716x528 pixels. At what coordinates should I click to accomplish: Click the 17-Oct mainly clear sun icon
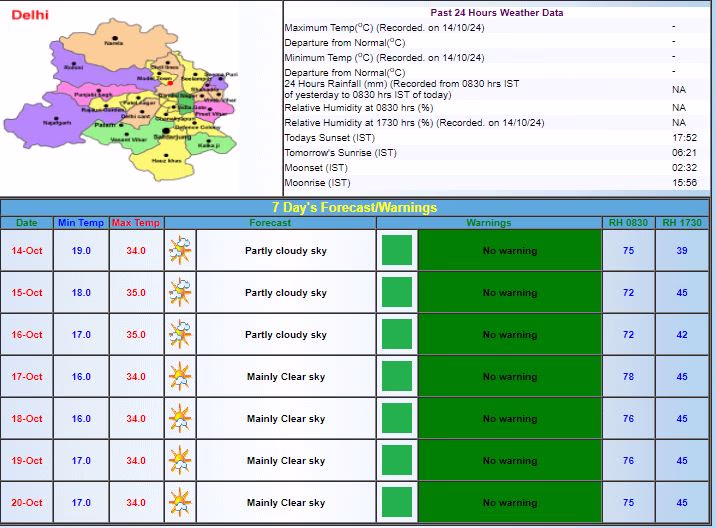point(181,376)
